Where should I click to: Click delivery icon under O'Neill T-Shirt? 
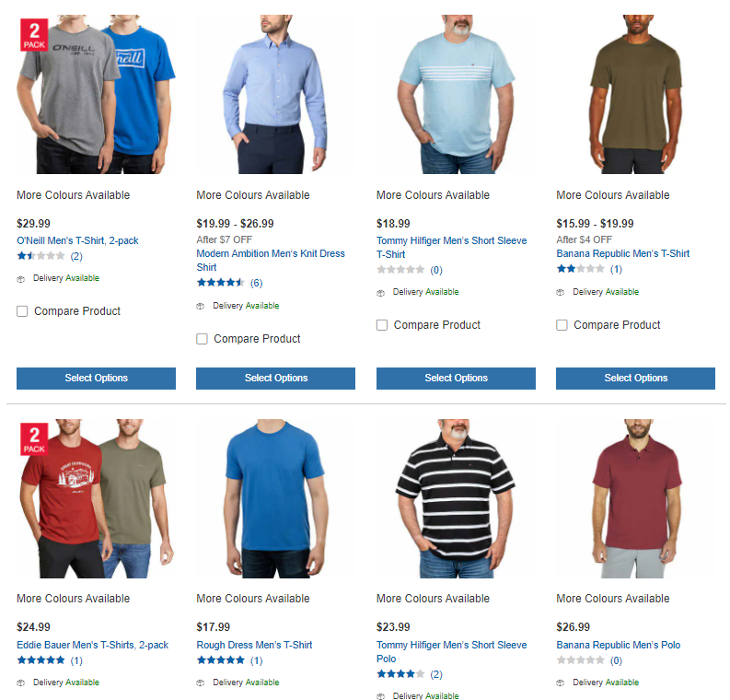tap(20, 279)
